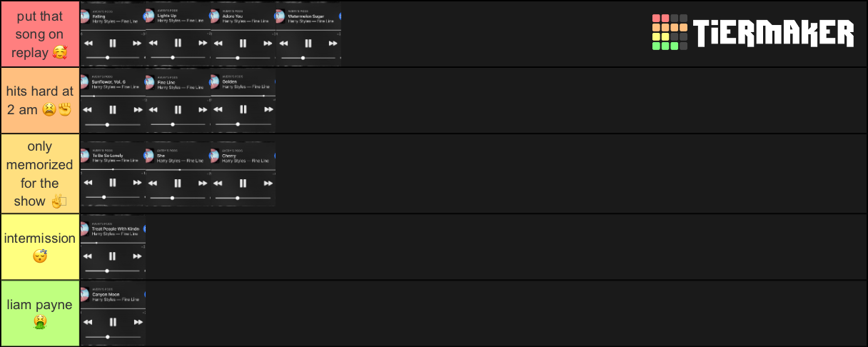Rewind the Fine Line track

pyautogui.click(x=153, y=110)
